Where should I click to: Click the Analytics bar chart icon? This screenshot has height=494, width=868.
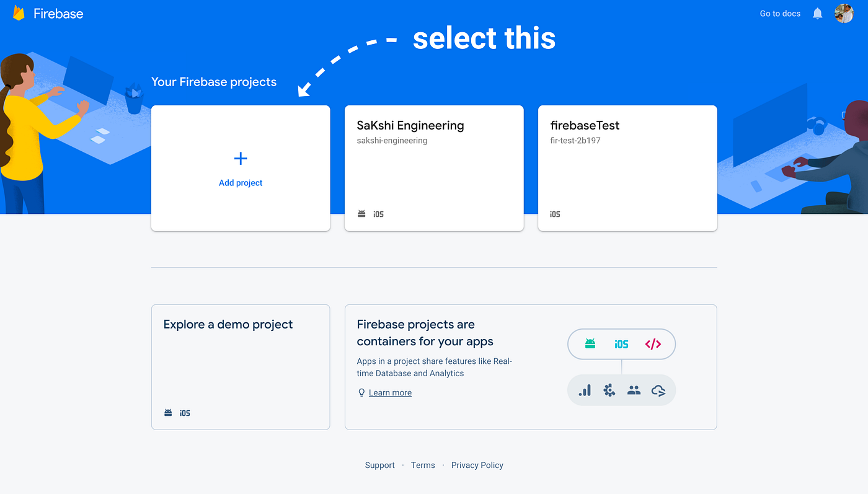[584, 390]
